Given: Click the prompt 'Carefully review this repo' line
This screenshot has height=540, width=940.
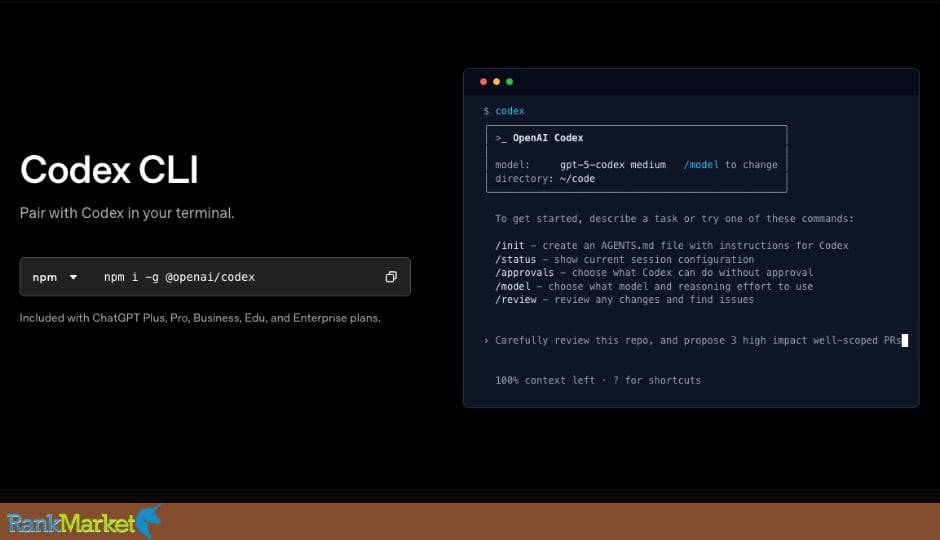Looking at the screenshot, I should pos(698,340).
